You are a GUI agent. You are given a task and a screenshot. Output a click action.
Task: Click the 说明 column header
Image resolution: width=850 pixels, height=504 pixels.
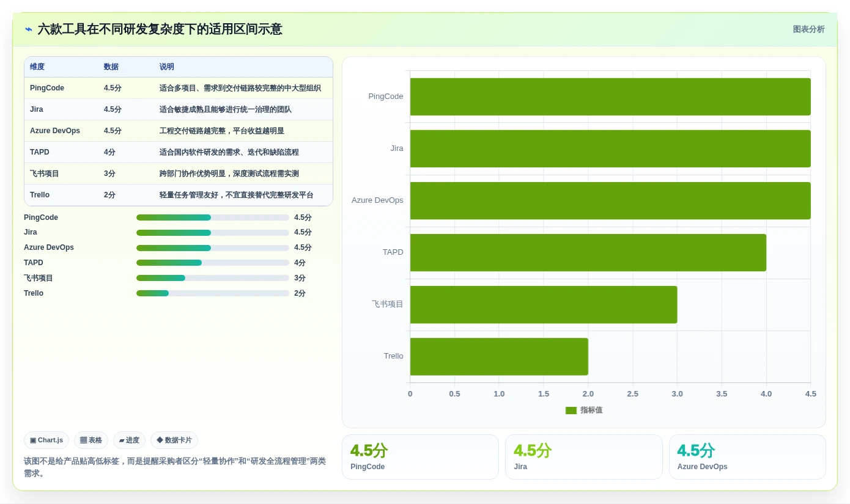(167, 67)
